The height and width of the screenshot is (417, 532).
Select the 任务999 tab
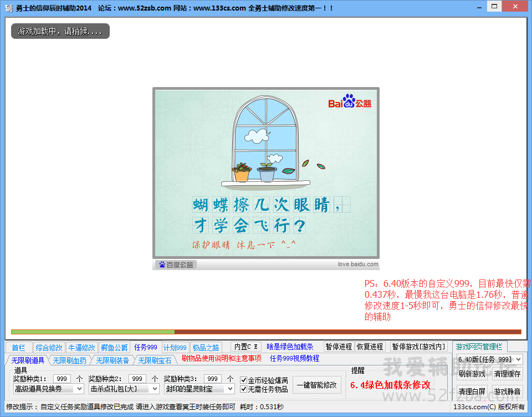(146, 347)
